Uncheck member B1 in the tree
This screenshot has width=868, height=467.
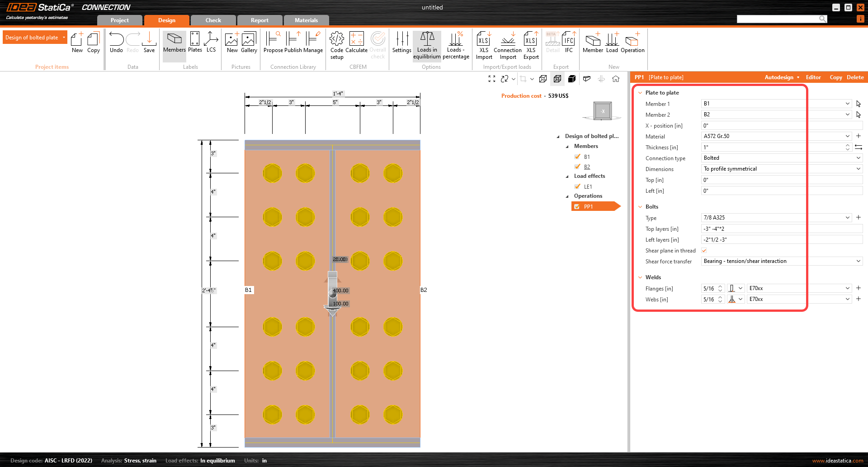pyautogui.click(x=577, y=157)
